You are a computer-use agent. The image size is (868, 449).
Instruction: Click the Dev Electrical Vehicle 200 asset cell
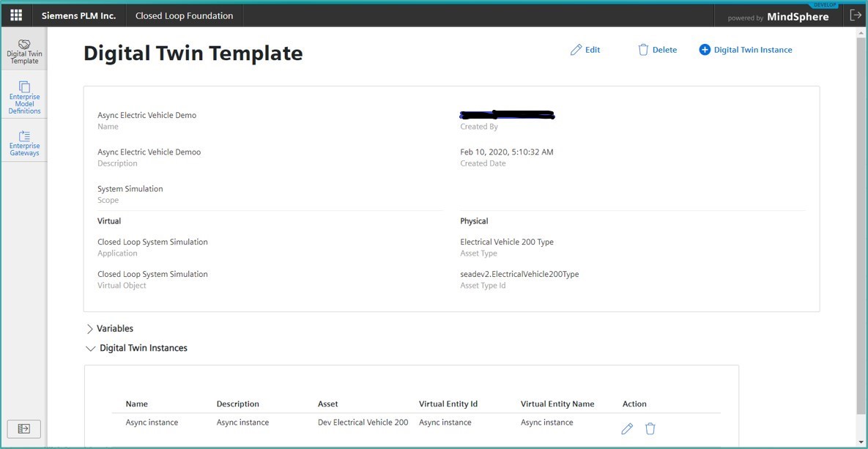pyautogui.click(x=363, y=423)
